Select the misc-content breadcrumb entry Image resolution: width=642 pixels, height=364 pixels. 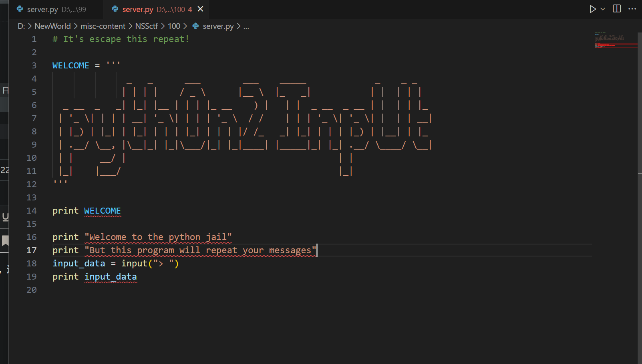[103, 26]
